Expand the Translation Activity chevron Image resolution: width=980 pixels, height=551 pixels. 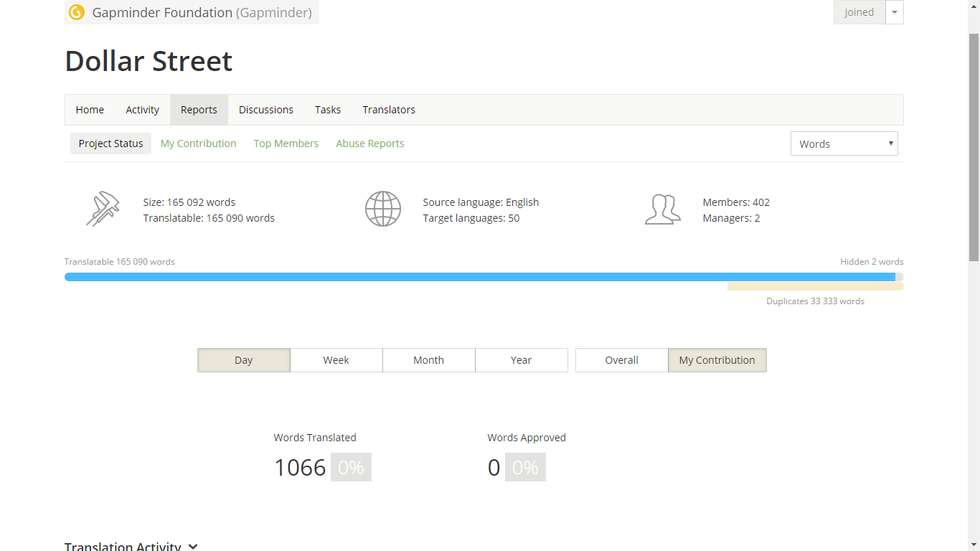(193, 547)
